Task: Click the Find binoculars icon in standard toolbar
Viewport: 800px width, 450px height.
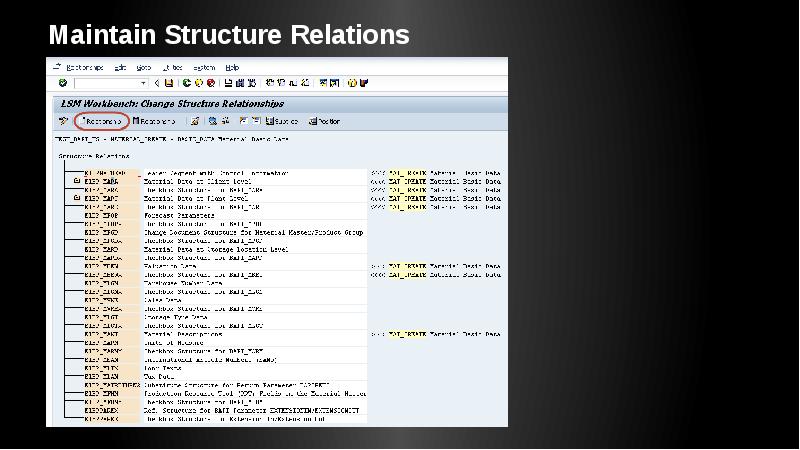Action: [240, 83]
